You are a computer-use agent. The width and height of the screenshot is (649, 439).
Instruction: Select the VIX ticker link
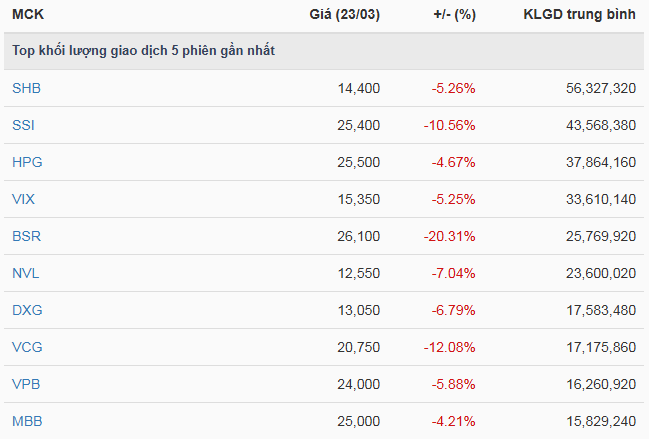click(x=23, y=199)
